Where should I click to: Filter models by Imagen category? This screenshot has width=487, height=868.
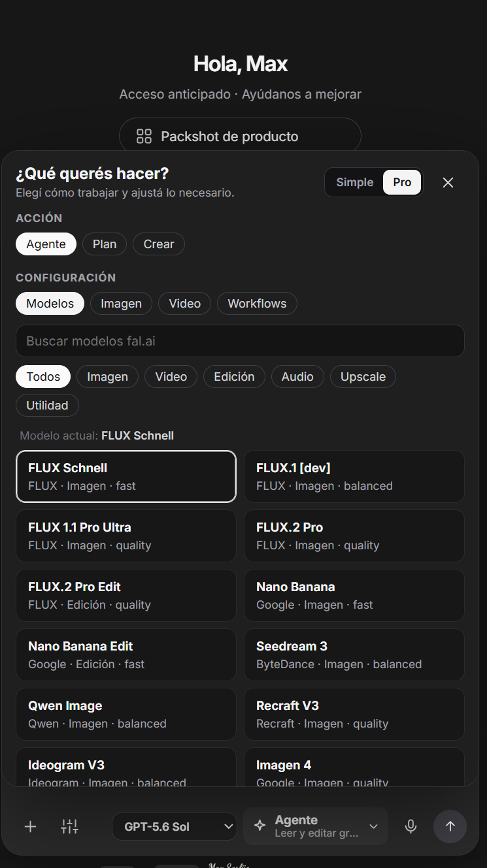(x=107, y=377)
